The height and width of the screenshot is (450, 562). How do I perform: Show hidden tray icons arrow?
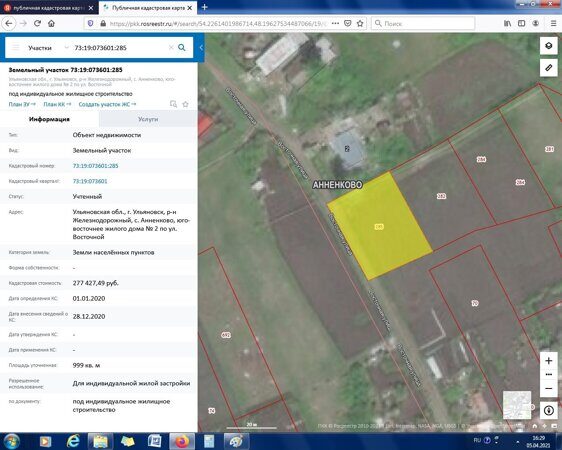pyautogui.click(x=517, y=441)
